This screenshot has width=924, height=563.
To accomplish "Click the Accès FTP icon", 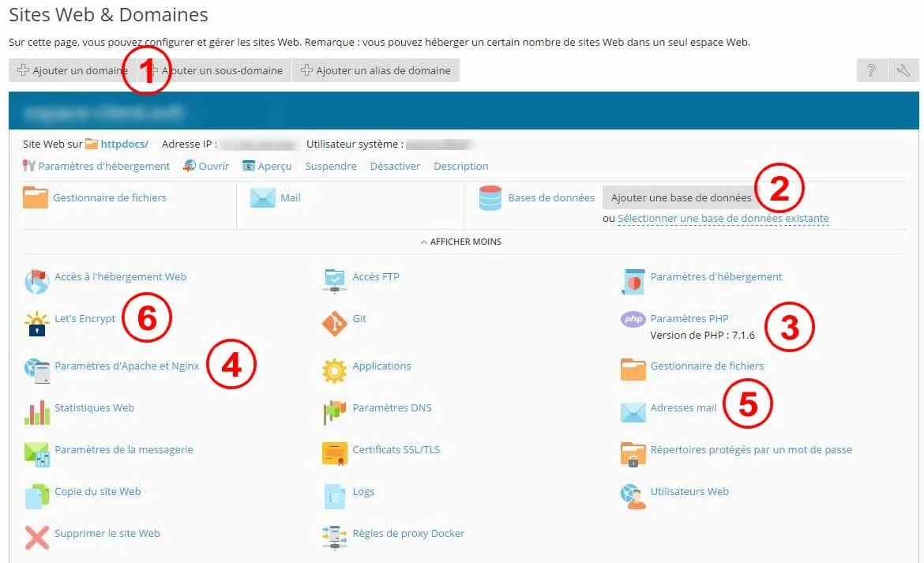I will pyautogui.click(x=335, y=280).
